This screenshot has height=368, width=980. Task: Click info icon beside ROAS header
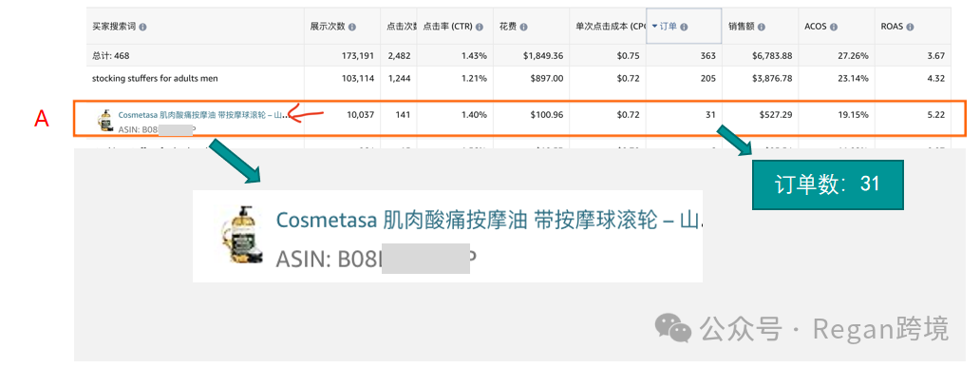click(x=910, y=28)
